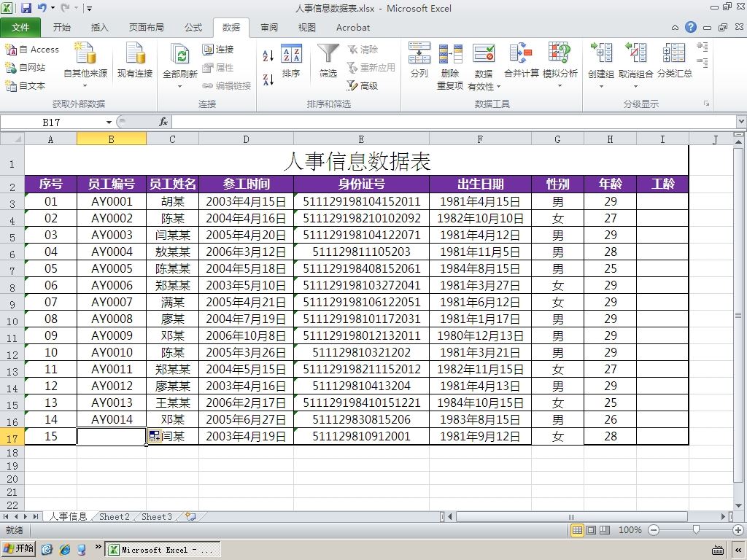The width and height of the screenshot is (747, 560).
Task: Expand the What-If Analysis (模拟分析) dropdown
Action: [560, 86]
